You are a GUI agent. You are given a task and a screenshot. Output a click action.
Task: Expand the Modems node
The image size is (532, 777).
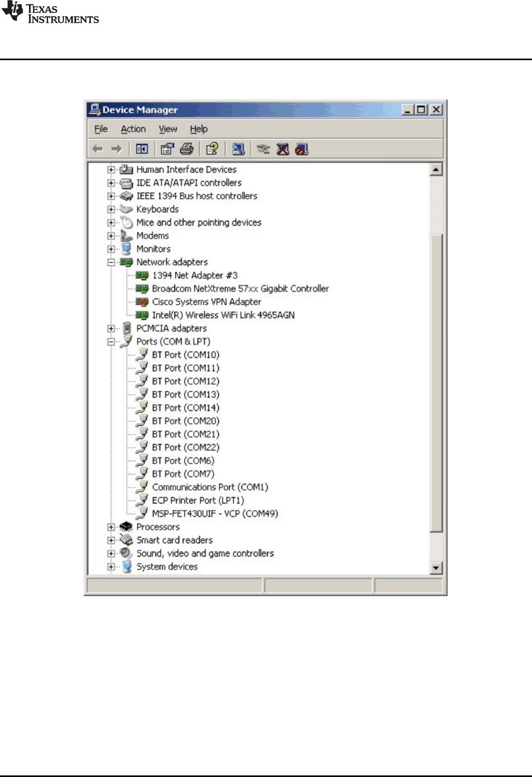tap(111, 235)
